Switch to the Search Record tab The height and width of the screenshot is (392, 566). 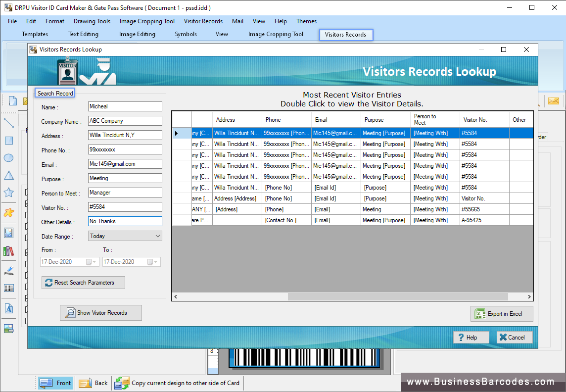pyautogui.click(x=54, y=93)
